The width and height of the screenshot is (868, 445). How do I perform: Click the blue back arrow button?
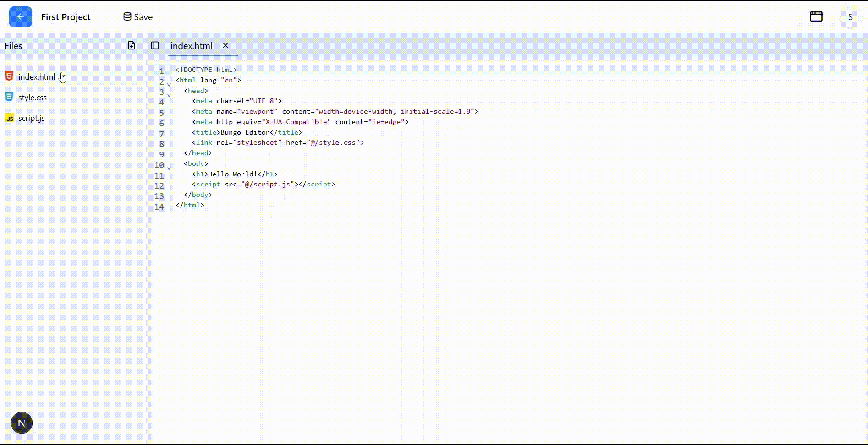click(x=21, y=17)
